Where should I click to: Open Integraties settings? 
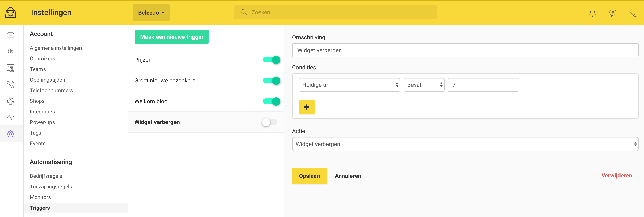point(42,112)
